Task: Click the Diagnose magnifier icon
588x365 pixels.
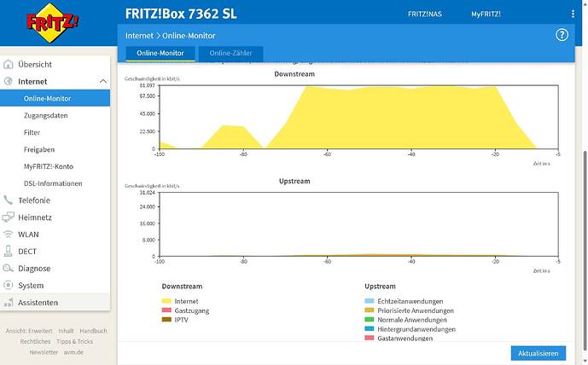Action: (8, 269)
